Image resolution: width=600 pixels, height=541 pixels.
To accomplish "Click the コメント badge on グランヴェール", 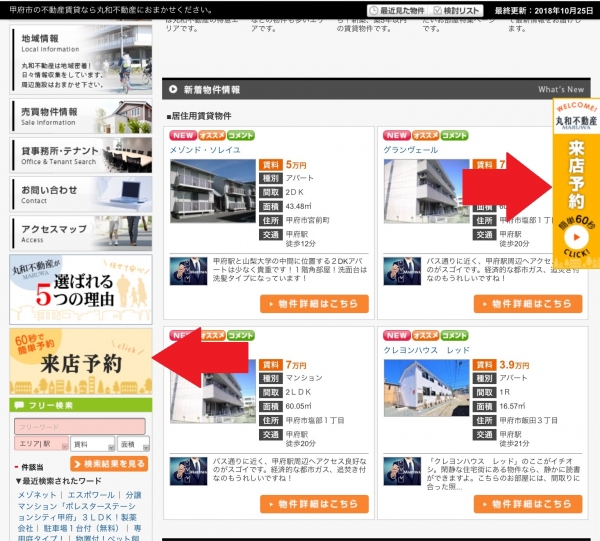I will (x=454, y=135).
